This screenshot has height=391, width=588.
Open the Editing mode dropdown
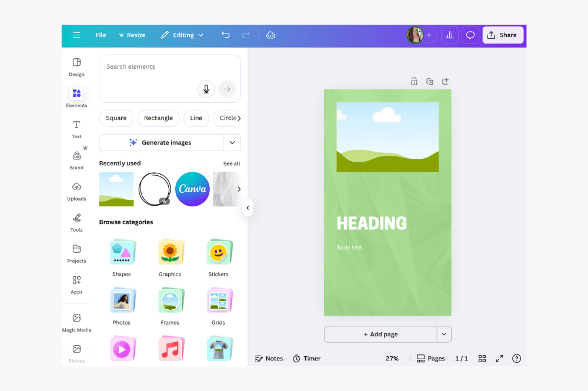tap(182, 35)
